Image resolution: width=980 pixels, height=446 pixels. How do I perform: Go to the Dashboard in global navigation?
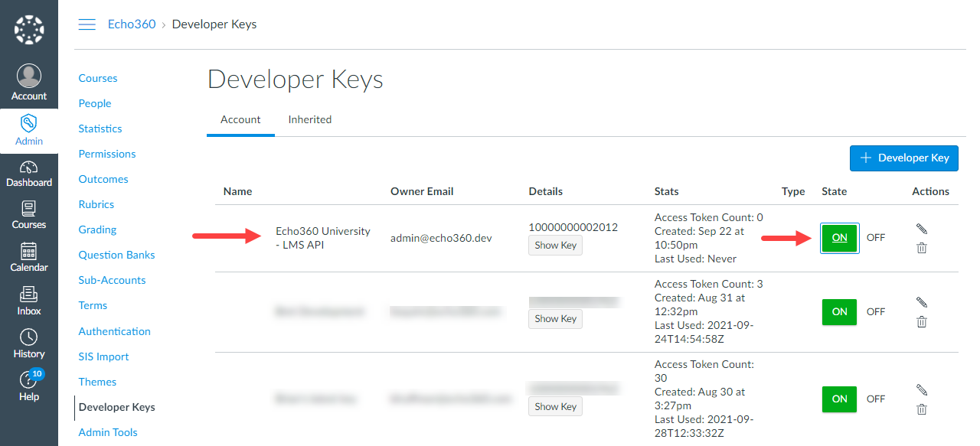click(x=29, y=173)
